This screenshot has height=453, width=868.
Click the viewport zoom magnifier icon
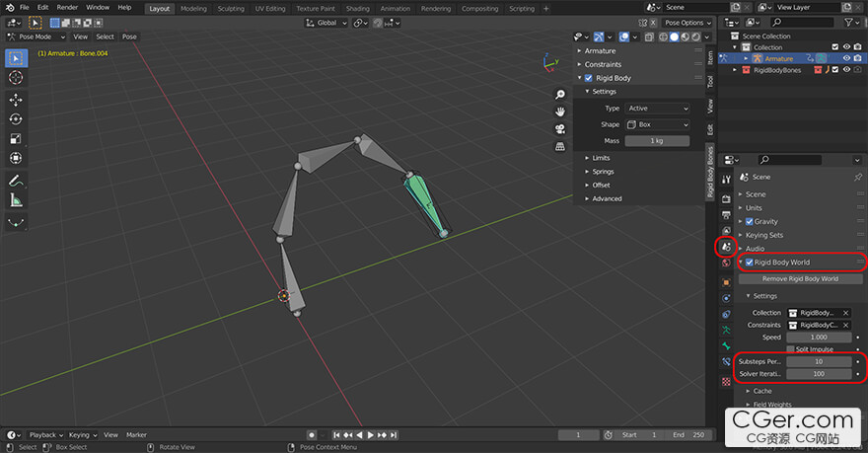[x=560, y=94]
